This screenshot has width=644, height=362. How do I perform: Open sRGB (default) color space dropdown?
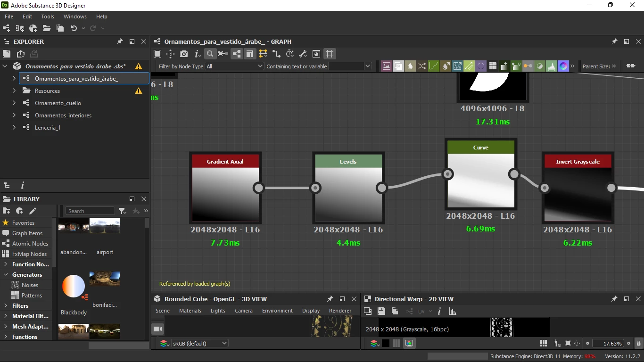click(x=200, y=343)
